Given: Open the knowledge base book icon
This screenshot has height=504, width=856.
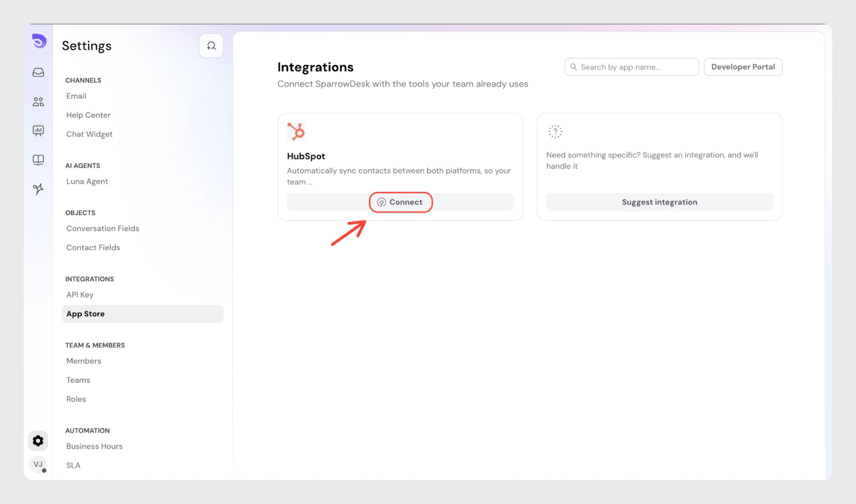Looking at the screenshot, I should pos(39,160).
